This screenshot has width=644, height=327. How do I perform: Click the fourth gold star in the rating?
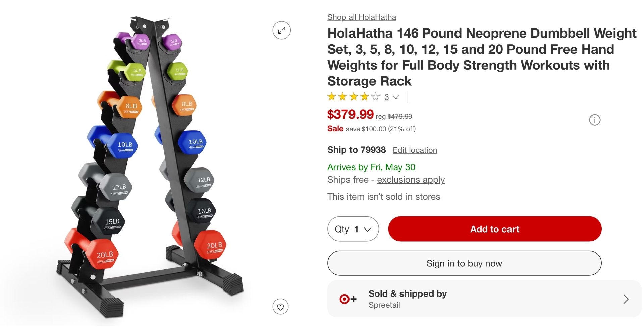(365, 96)
